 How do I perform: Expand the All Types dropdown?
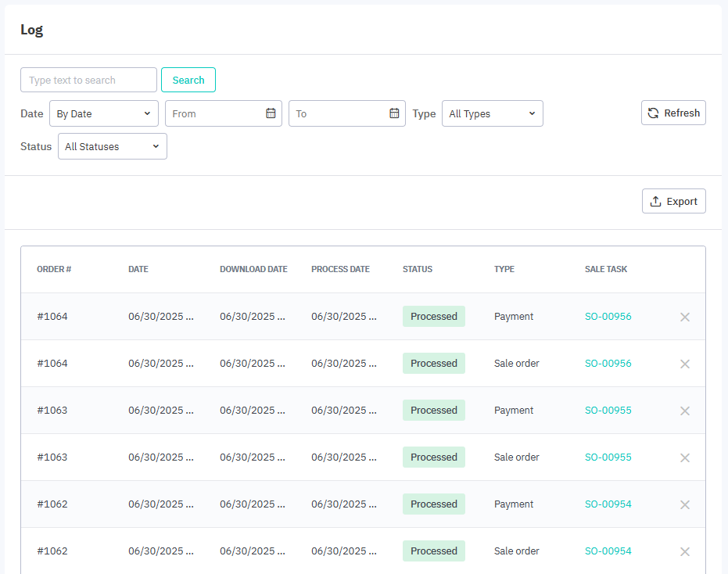(492, 113)
